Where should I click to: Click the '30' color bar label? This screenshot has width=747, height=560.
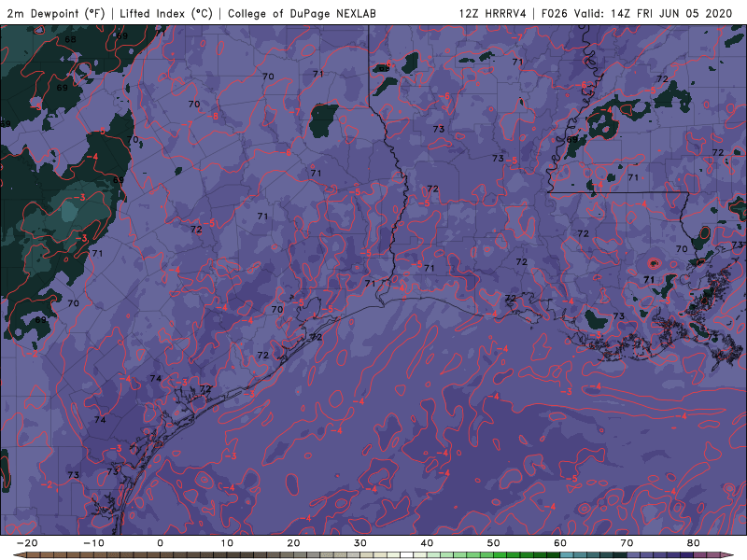pyautogui.click(x=360, y=543)
